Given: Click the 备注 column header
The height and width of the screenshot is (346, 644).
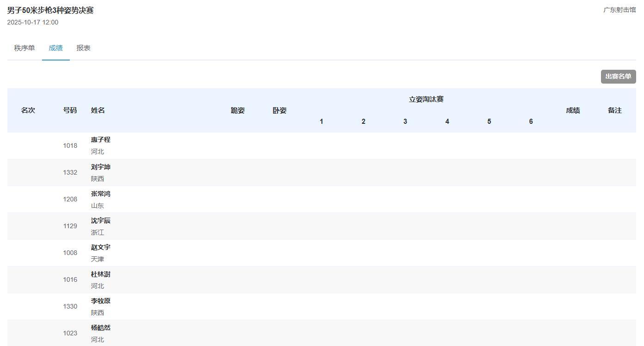Looking at the screenshot, I should [x=614, y=110].
